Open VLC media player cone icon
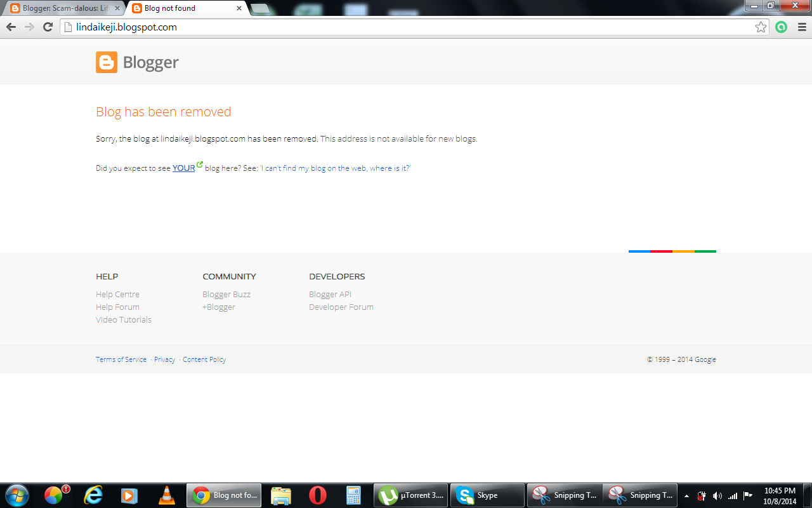 tap(166, 495)
